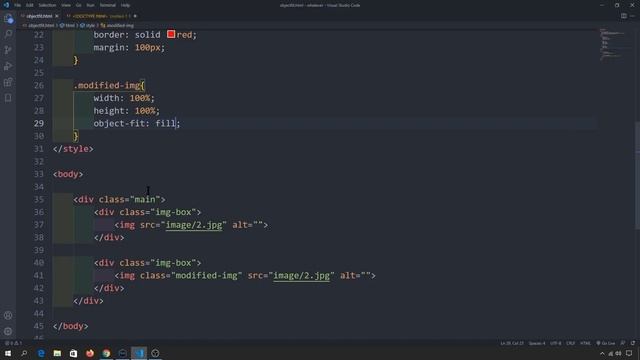Open Windows Start menu

point(8,353)
